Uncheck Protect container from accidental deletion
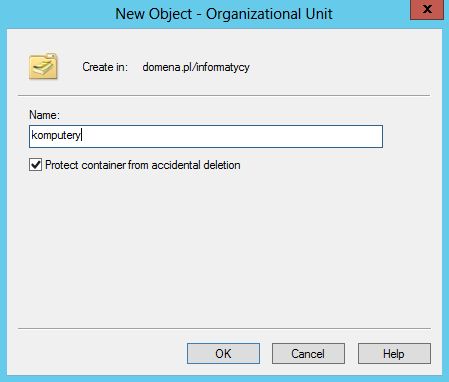 click(35, 165)
